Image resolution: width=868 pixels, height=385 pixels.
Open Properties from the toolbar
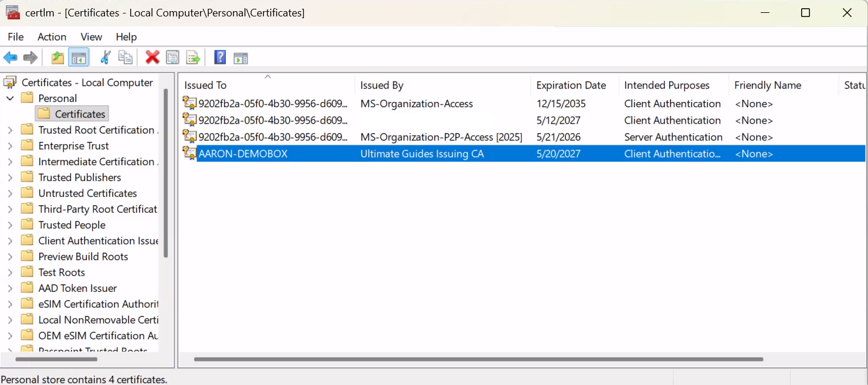click(172, 57)
